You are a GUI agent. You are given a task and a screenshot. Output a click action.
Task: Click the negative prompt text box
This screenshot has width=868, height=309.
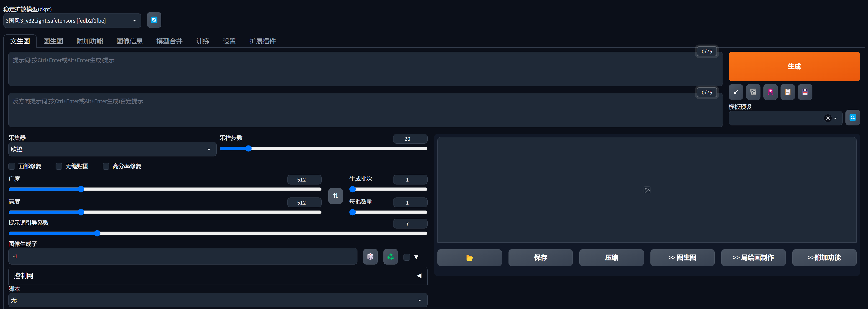(x=365, y=110)
